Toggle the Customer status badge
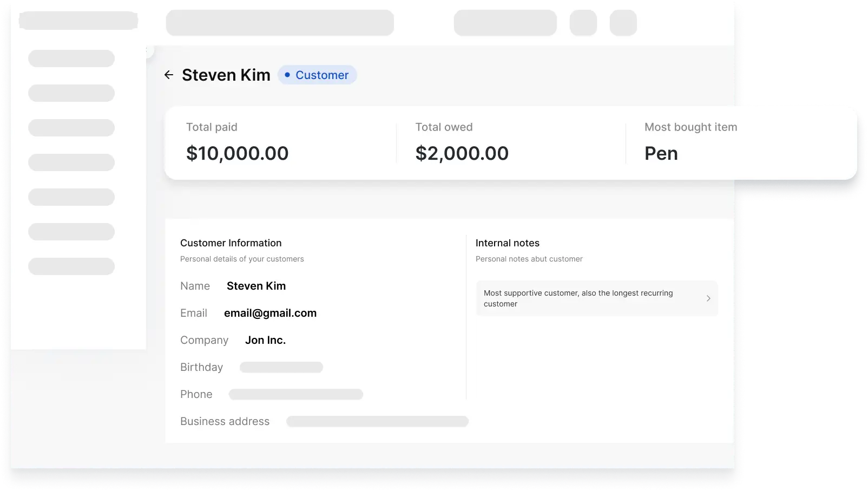This screenshot has width=868, height=490. (317, 75)
